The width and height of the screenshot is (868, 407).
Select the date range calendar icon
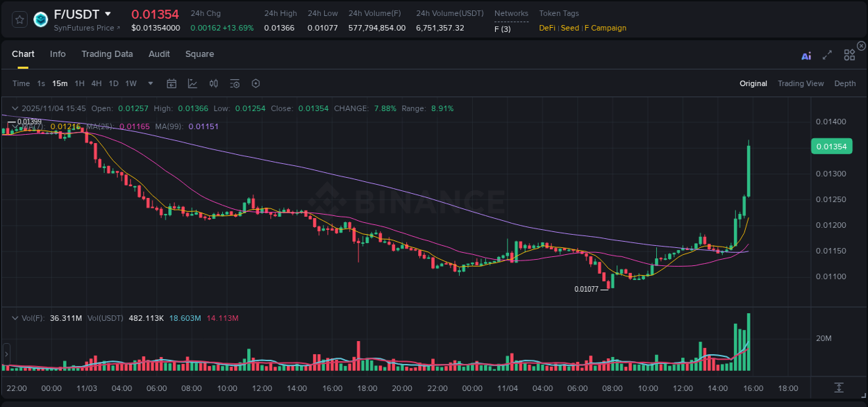coord(172,83)
